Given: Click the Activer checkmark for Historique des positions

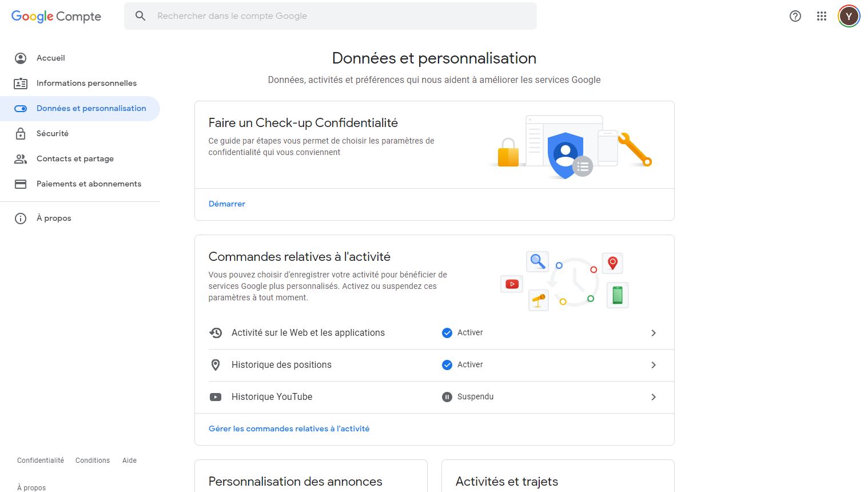Looking at the screenshot, I should (447, 365).
